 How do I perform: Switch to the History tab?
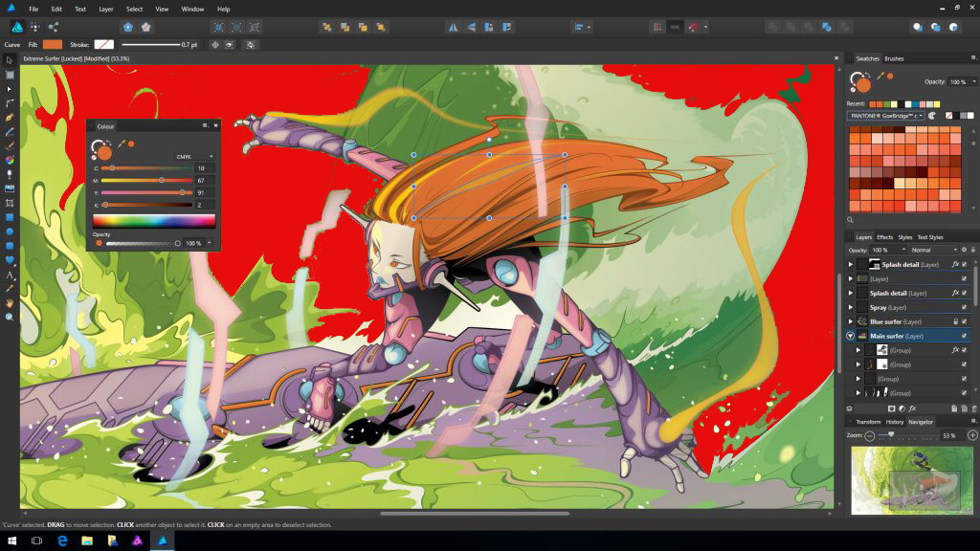(895, 422)
